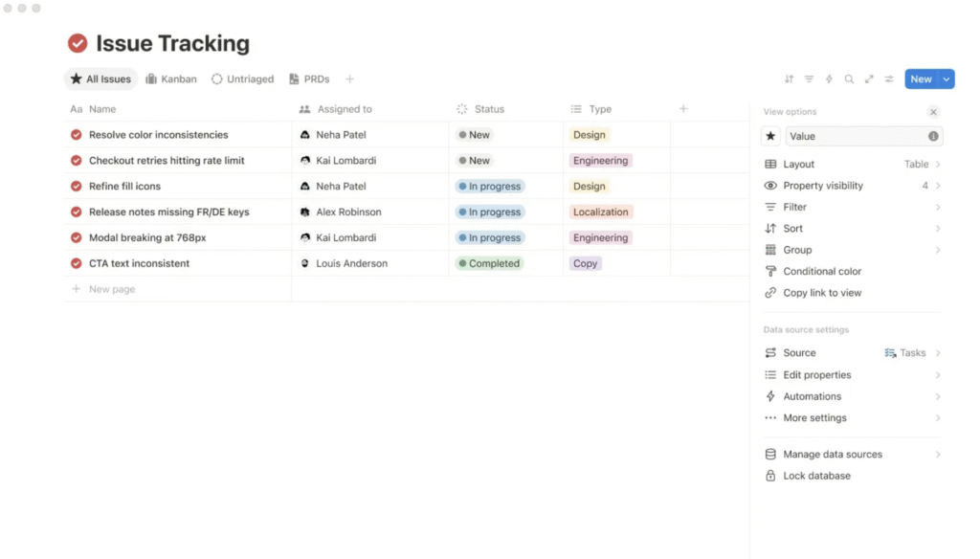The image size is (980, 559).
Task: Click the view settings sliders icon
Action: pyautogui.click(x=889, y=79)
